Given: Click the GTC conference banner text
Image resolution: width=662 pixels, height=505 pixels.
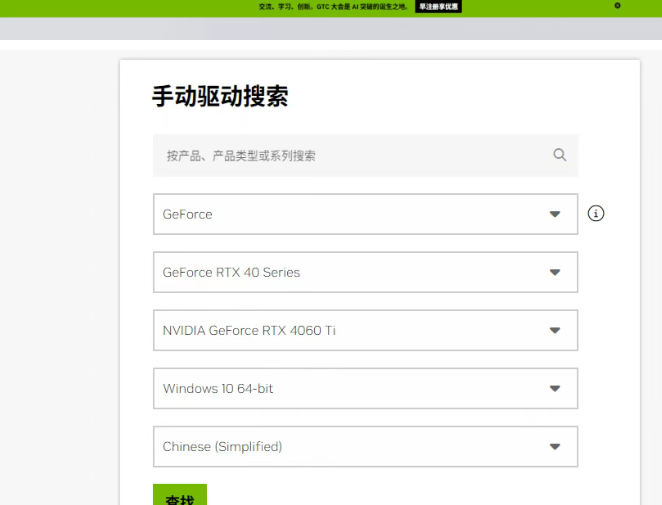Looking at the screenshot, I should pos(332,6).
